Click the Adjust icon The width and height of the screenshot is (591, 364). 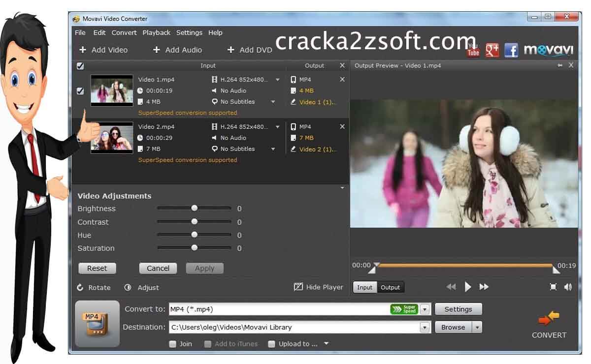[128, 287]
